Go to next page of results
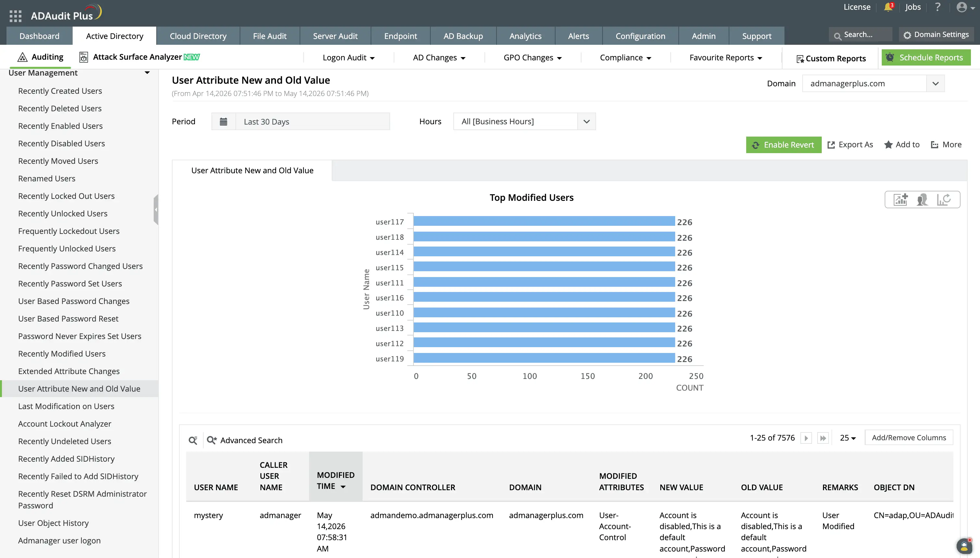The image size is (980, 558). coord(806,438)
